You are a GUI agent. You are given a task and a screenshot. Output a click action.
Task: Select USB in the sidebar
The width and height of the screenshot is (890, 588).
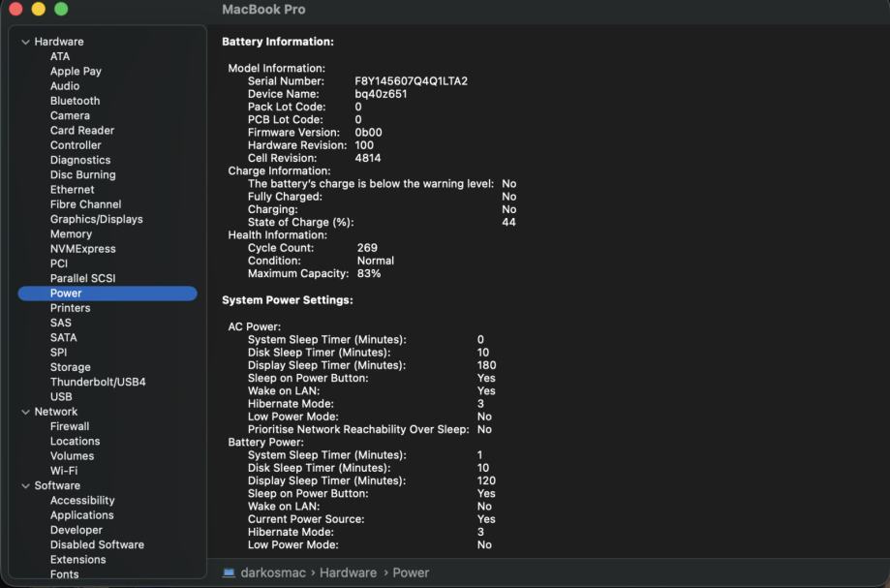[61, 397]
